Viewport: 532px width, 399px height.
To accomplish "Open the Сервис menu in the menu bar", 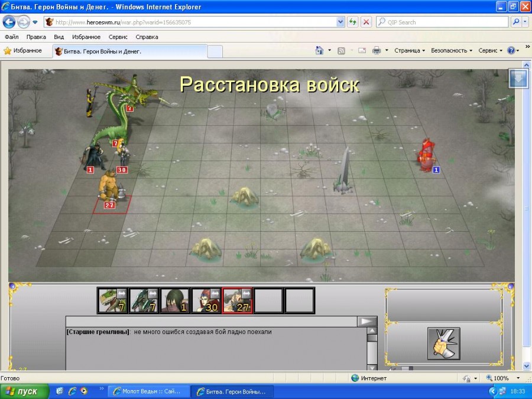I will (x=118, y=37).
